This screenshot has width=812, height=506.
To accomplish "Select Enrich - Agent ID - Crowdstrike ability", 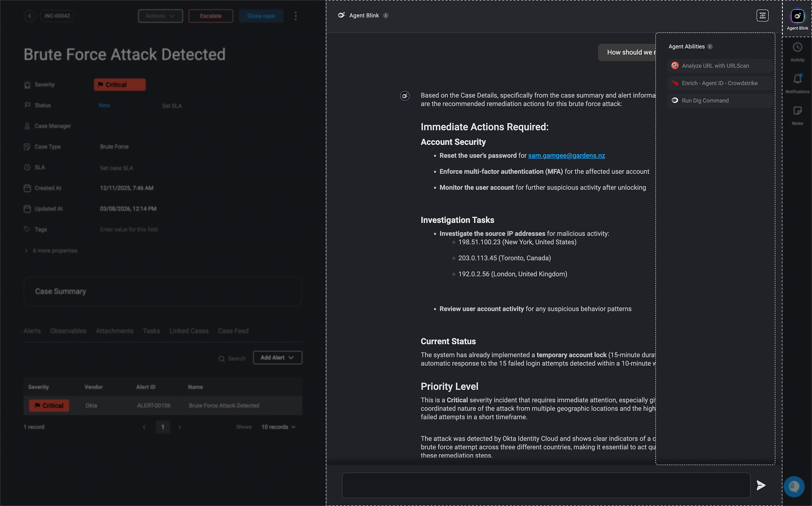I will tap(720, 83).
